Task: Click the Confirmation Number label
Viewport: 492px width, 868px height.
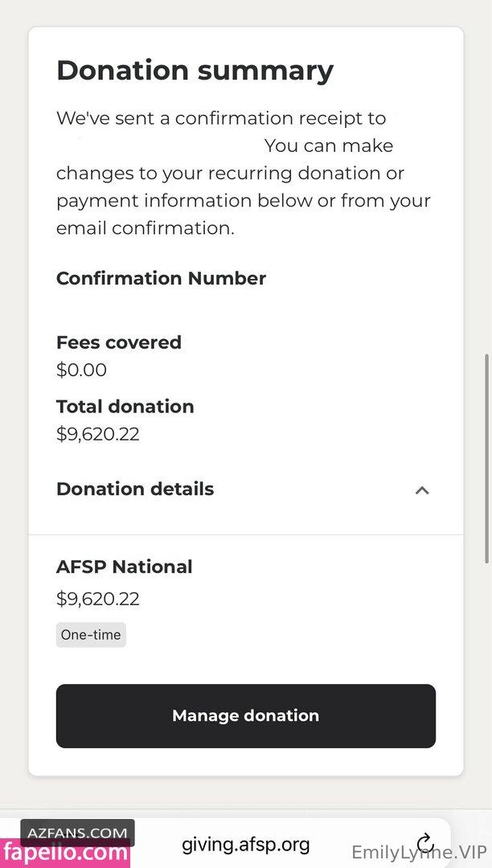Action: (x=161, y=278)
